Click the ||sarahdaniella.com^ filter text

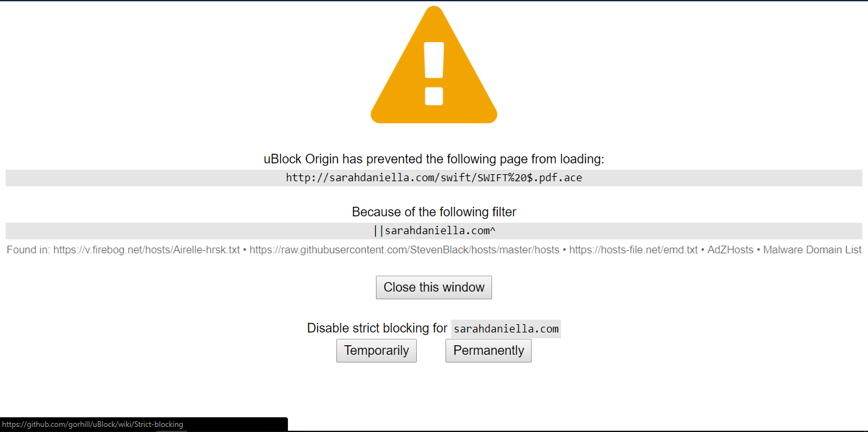point(434,231)
